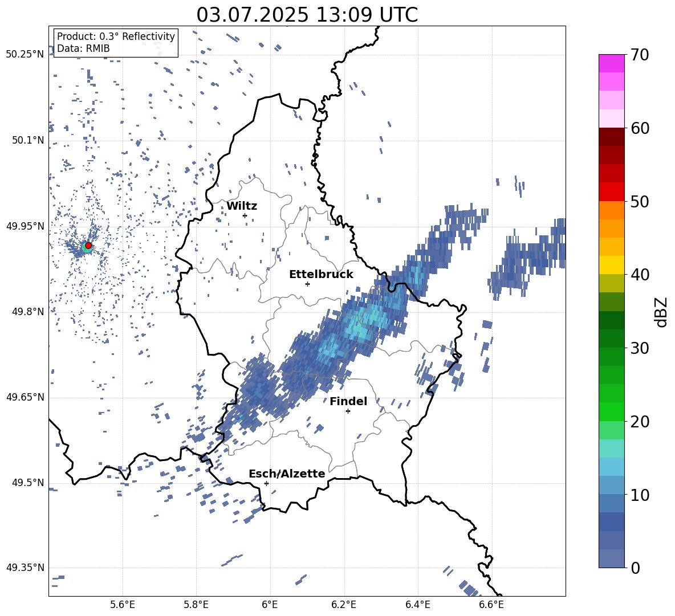Viewport: 675px width, 616px height.
Task: Pick the dark maroon swatch below 60
Action: [611, 137]
